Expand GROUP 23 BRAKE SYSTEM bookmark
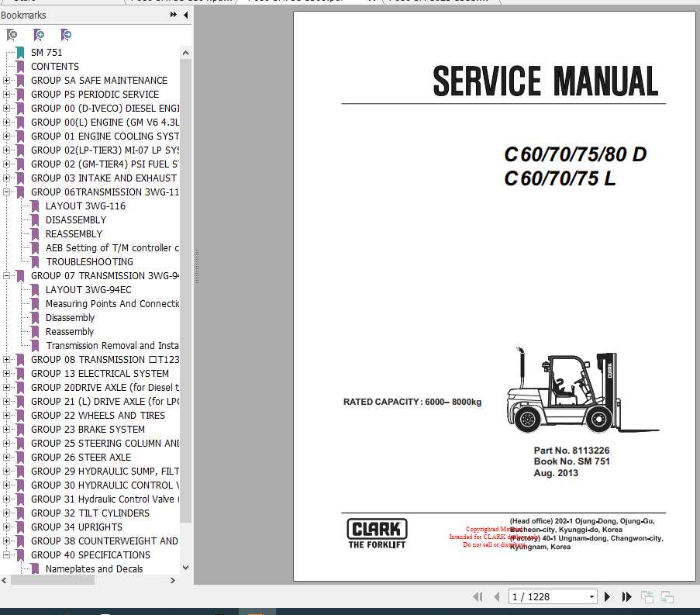 tap(6, 429)
